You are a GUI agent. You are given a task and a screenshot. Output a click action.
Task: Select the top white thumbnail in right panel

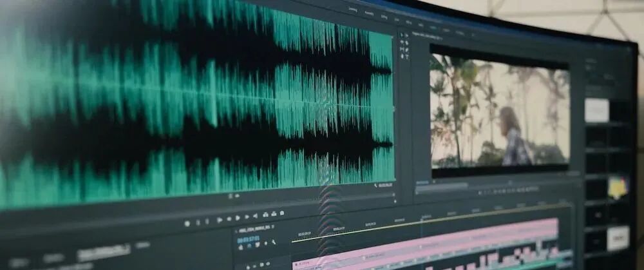coord(597,110)
